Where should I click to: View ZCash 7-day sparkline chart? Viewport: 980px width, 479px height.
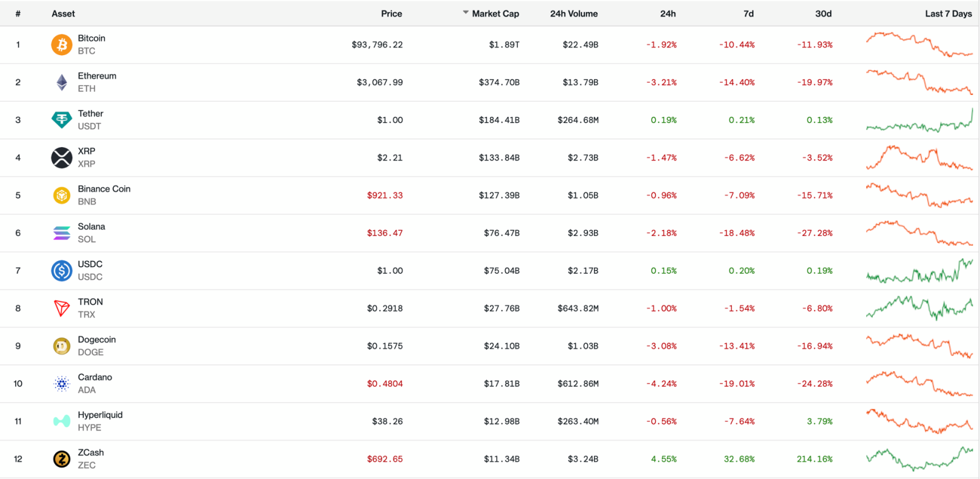click(x=919, y=459)
